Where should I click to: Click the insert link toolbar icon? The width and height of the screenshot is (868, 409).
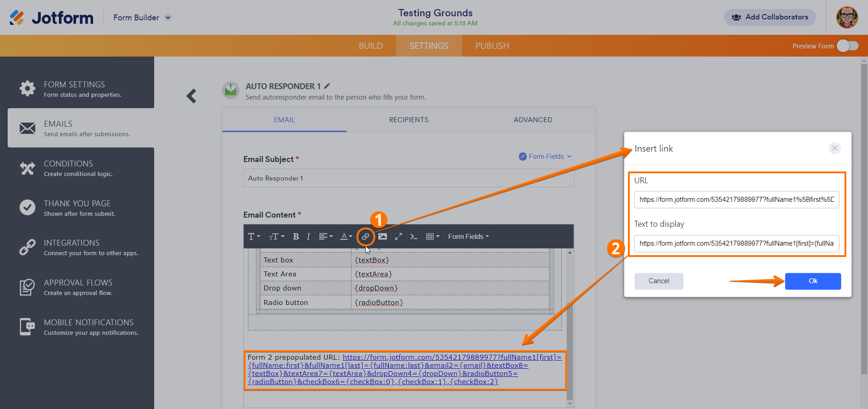365,237
